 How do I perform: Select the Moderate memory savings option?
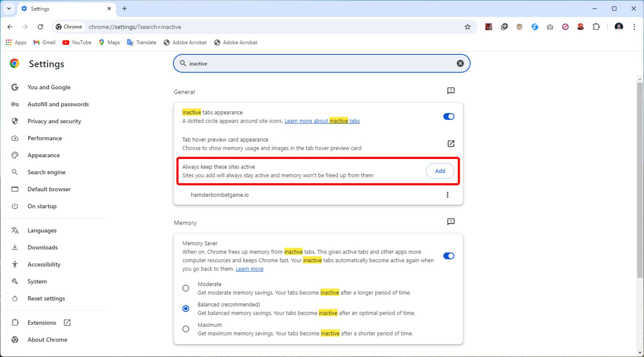pyautogui.click(x=185, y=288)
